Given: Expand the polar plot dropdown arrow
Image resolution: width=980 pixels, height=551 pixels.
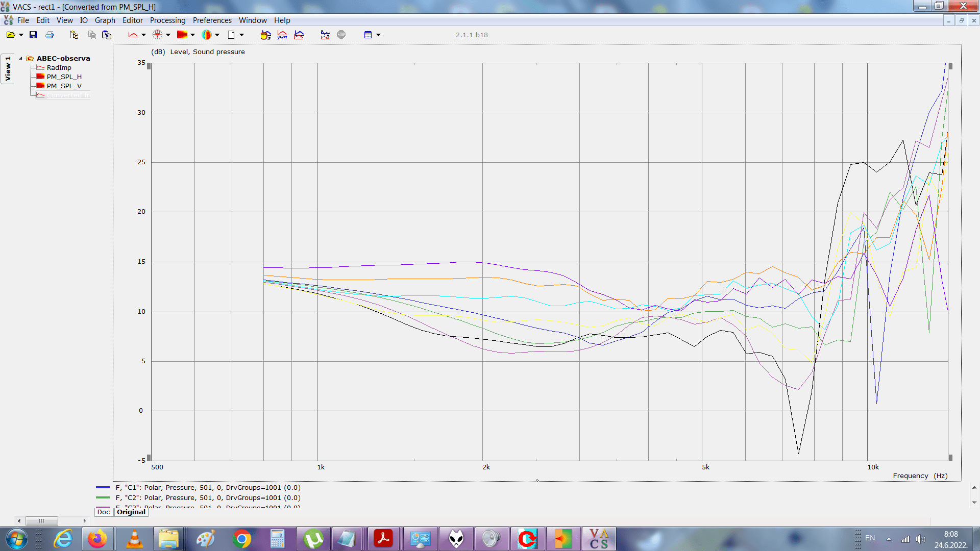Looking at the screenshot, I should click(168, 35).
